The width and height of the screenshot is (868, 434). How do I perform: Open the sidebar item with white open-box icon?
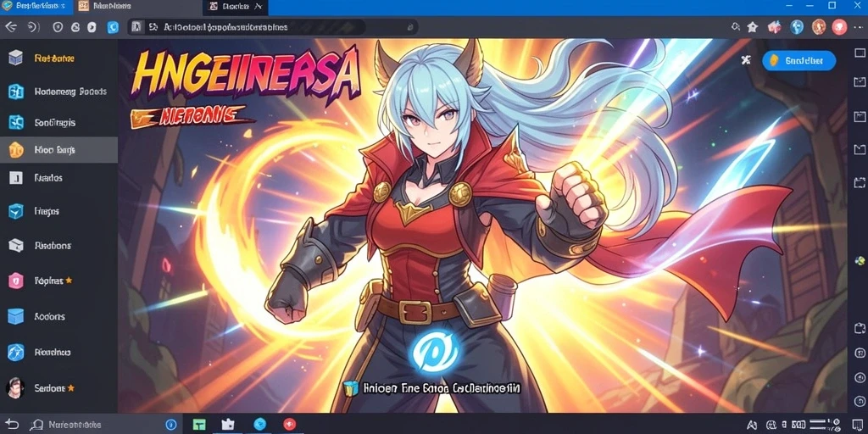(58, 245)
